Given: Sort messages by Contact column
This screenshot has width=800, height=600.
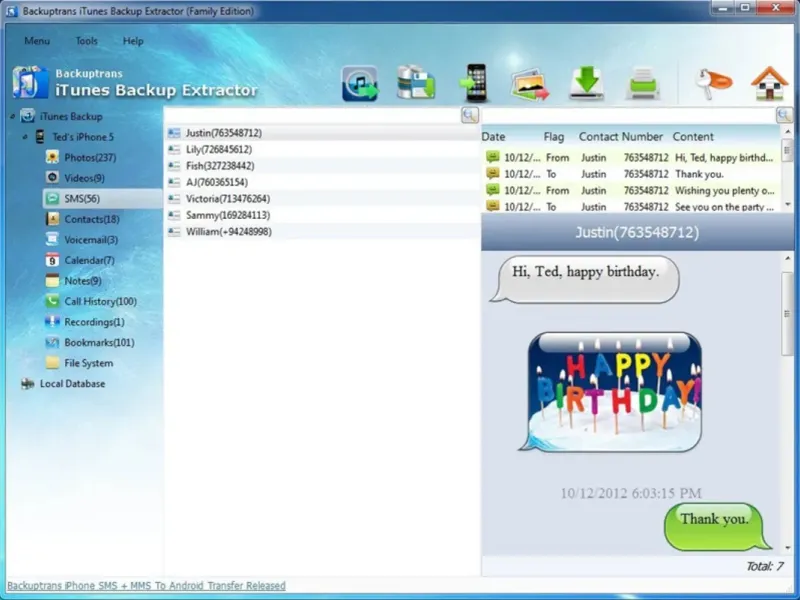Looking at the screenshot, I should pos(598,137).
